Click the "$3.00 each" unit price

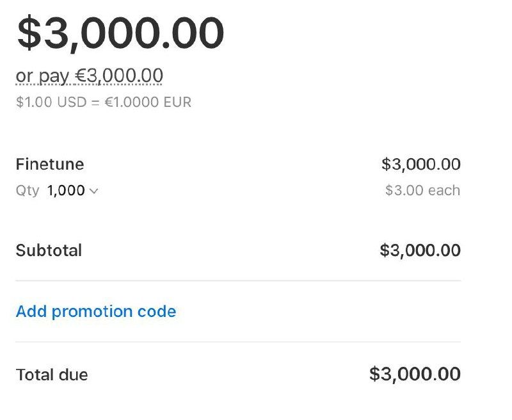(x=422, y=190)
